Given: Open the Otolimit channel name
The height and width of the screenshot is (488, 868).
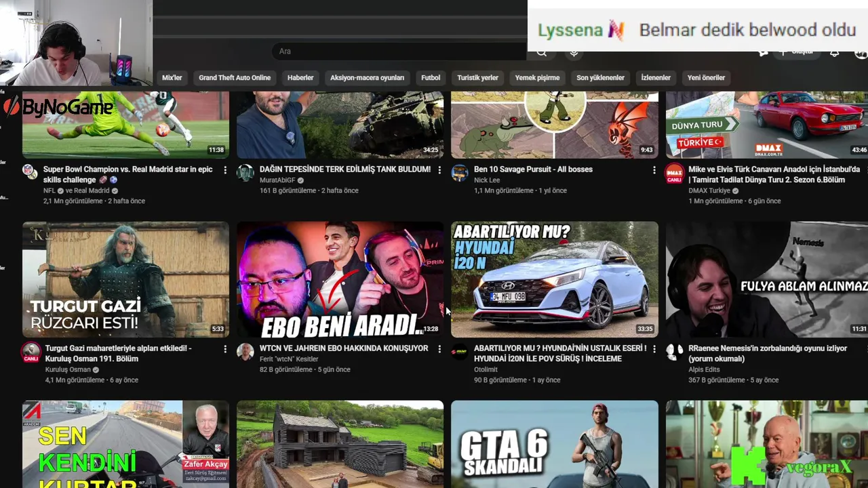Looking at the screenshot, I should (x=486, y=370).
